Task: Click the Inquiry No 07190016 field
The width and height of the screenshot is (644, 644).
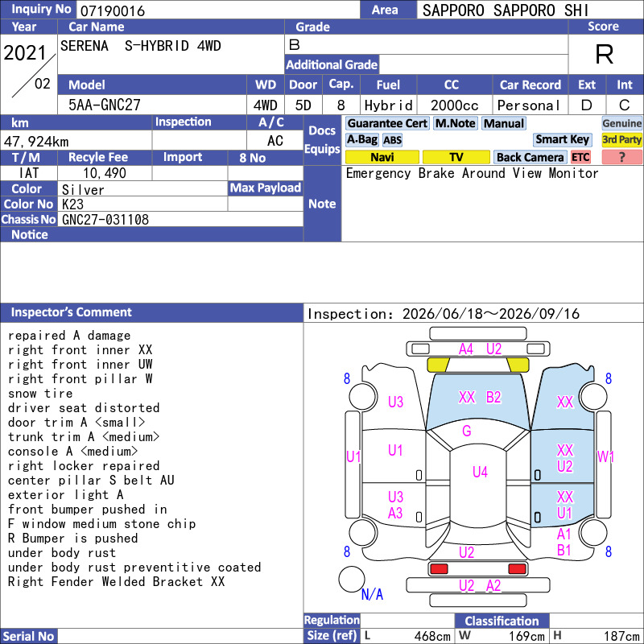Action: (218, 10)
